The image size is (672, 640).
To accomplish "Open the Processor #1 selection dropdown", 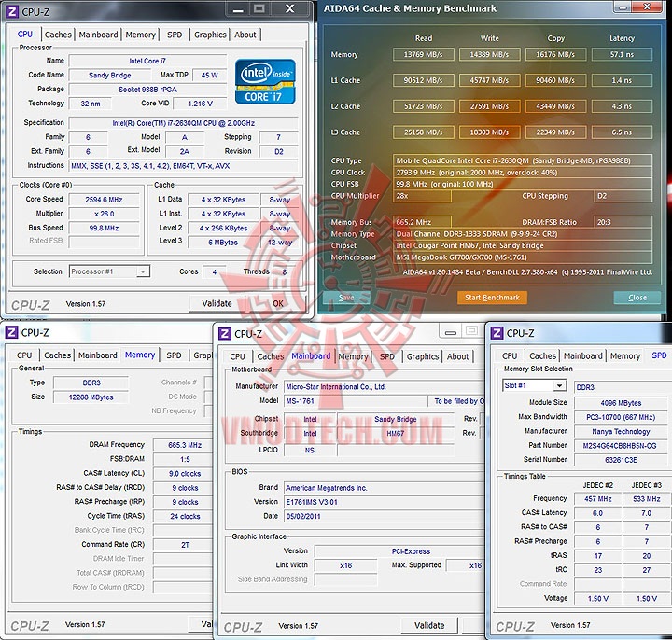I will [x=109, y=271].
